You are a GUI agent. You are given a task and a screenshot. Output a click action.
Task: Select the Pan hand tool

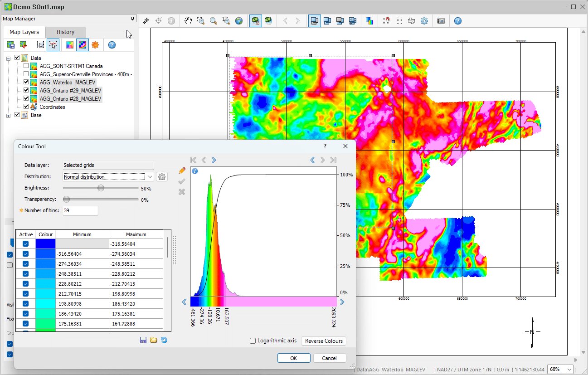point(188,21)
